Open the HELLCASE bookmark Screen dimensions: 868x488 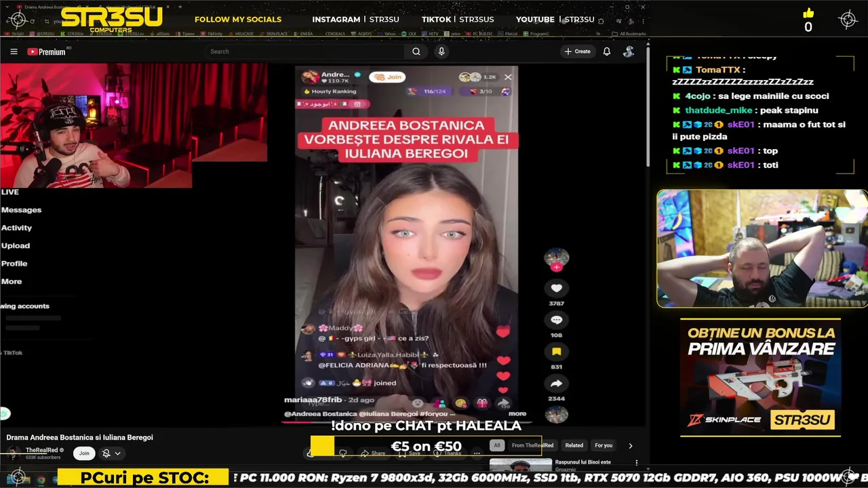tap(240, 33)
